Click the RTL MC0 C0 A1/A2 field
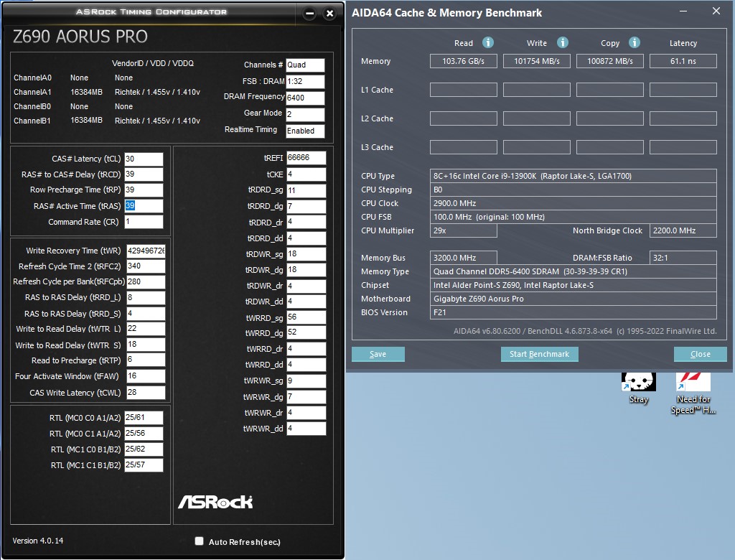This screenshot has height=560, width=735. (x=144, y=417)
